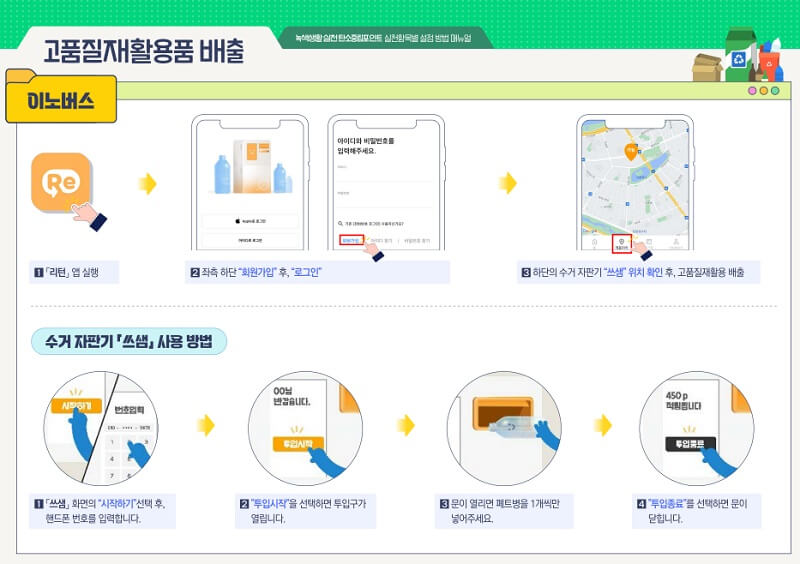Click the 수거 자판기 「쓰샘」 사용 방법 heading

[129, 341]
